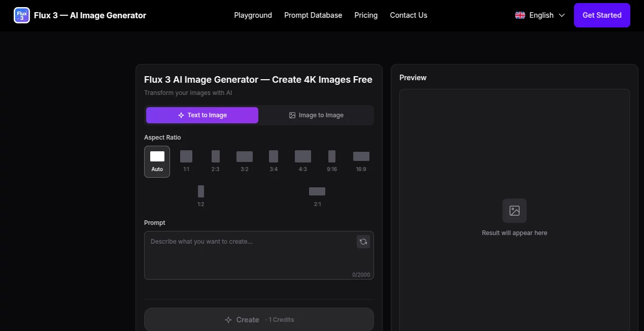Click the 'Prompt' section label
The image size is (644, 331).
[155, 223]
